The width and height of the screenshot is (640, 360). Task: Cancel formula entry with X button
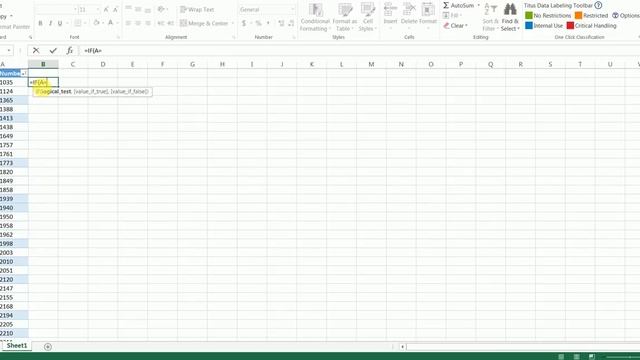(x=36, y=51)
